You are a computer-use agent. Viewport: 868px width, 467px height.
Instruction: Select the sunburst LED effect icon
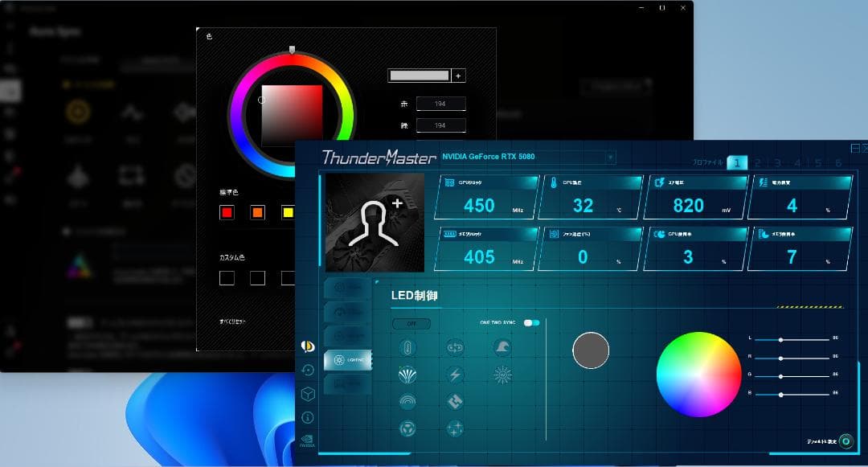pyautogui.click(x=502, y=375)
